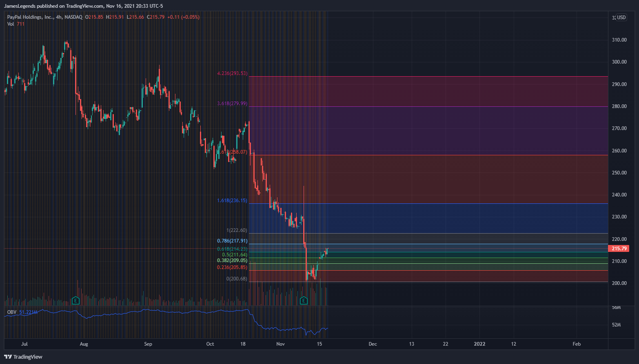
Task: Click the change value +0.11 (+0.05%)
Action: click(x=183, y=17)
